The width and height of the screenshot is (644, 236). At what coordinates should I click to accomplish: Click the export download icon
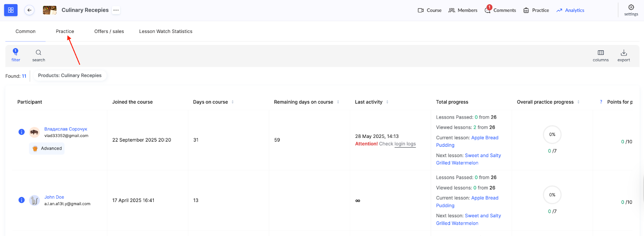pyautogui.click(x=623, y=53)
